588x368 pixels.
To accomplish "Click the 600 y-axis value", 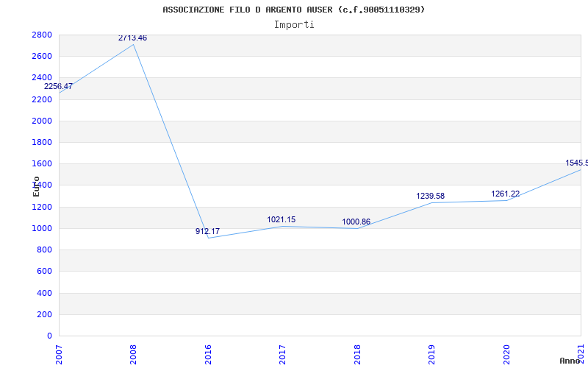I will coord(46,271).
